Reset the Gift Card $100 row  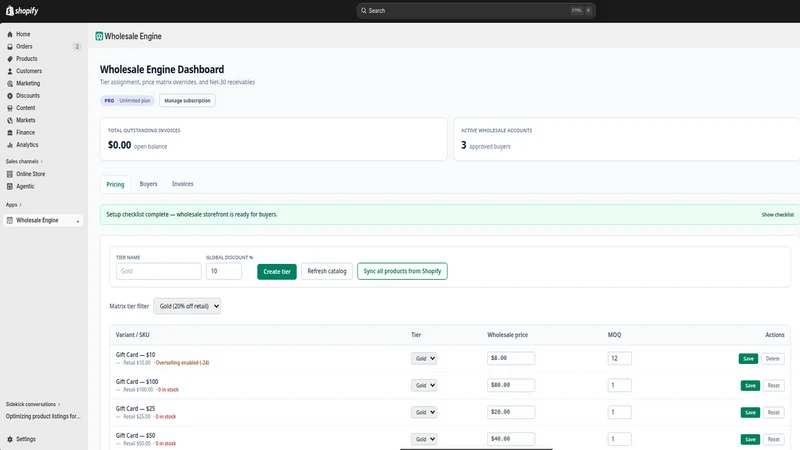[773, 386]
